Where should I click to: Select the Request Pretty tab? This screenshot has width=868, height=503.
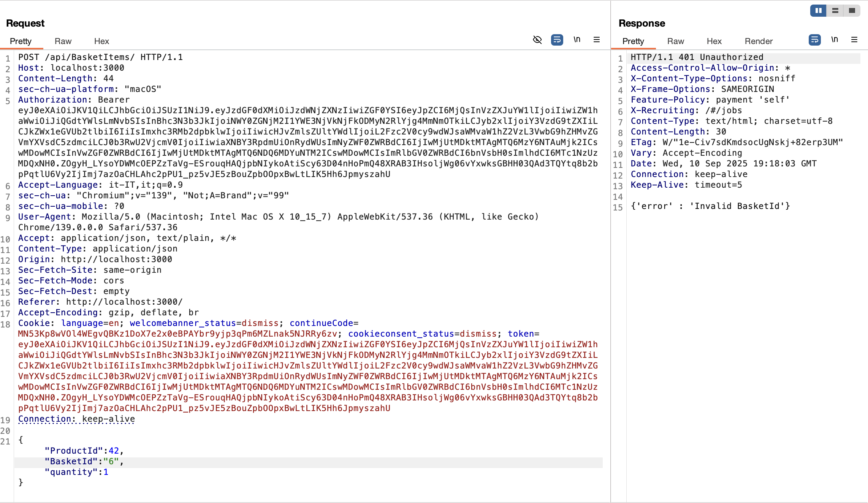(x=21, y=41)
